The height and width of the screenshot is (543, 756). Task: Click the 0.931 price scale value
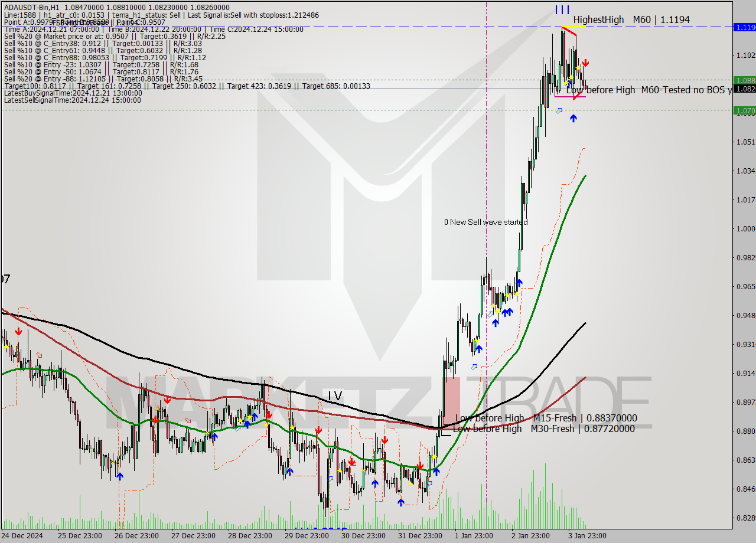coord(745,344)
